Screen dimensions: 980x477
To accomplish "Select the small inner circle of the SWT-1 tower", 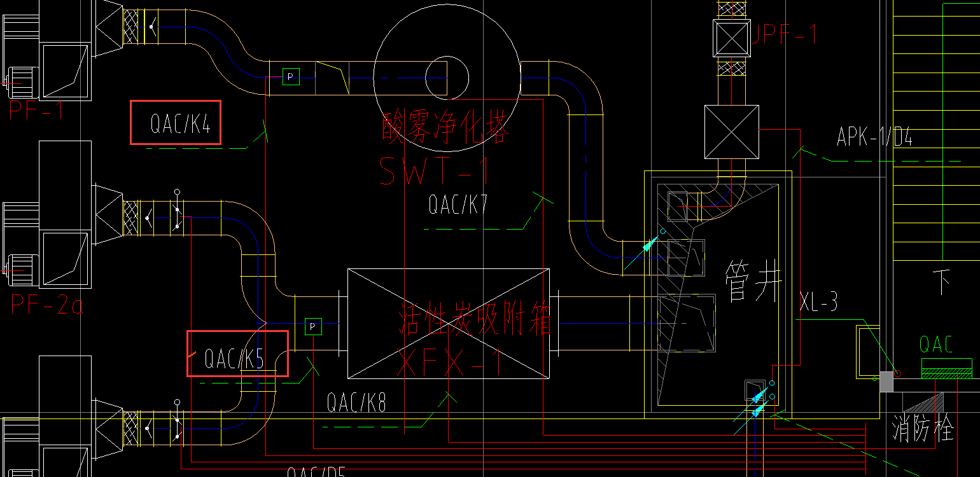I will click(447, 77).
